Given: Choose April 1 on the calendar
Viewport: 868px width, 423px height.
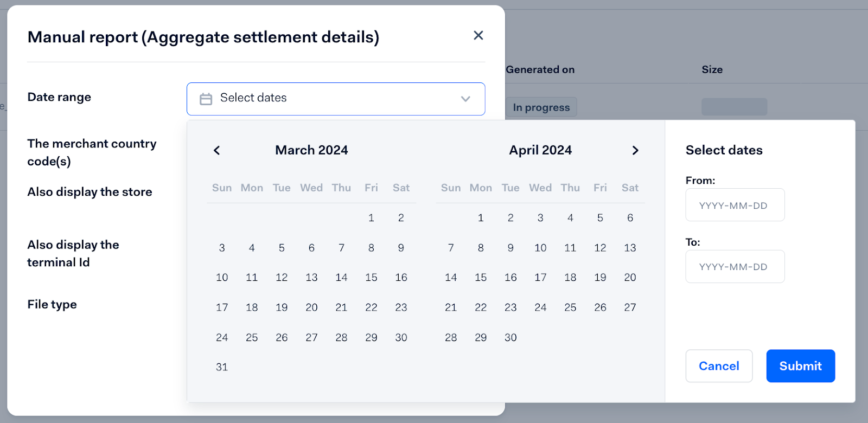Looking at the screenshot, I should [481, 218].
